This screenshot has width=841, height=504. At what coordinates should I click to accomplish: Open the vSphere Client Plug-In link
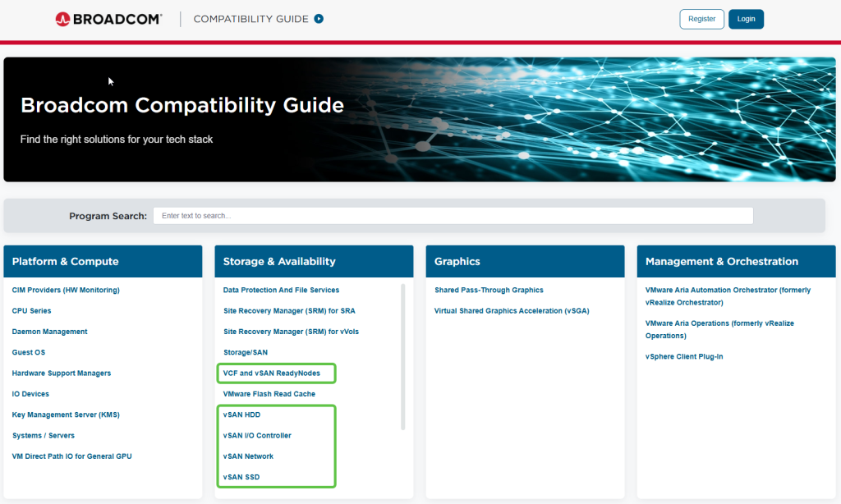point(684,356)
